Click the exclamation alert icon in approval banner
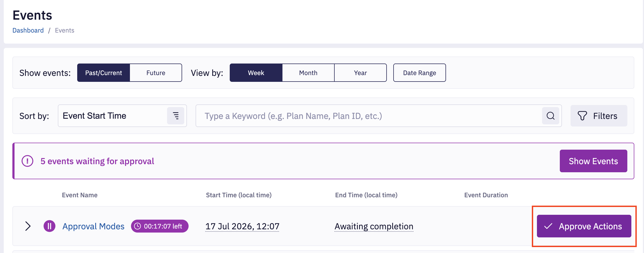 27,161
